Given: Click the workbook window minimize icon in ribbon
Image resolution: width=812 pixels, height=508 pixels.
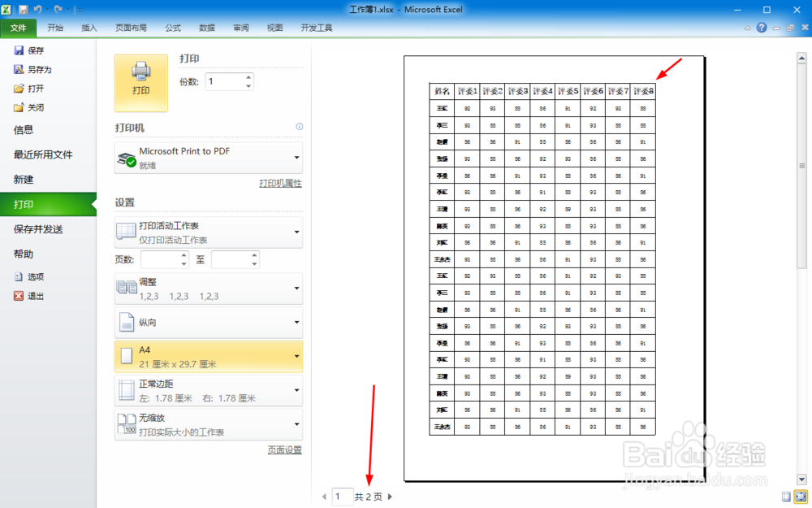Looking at the screenshot, I should point(776,28).
